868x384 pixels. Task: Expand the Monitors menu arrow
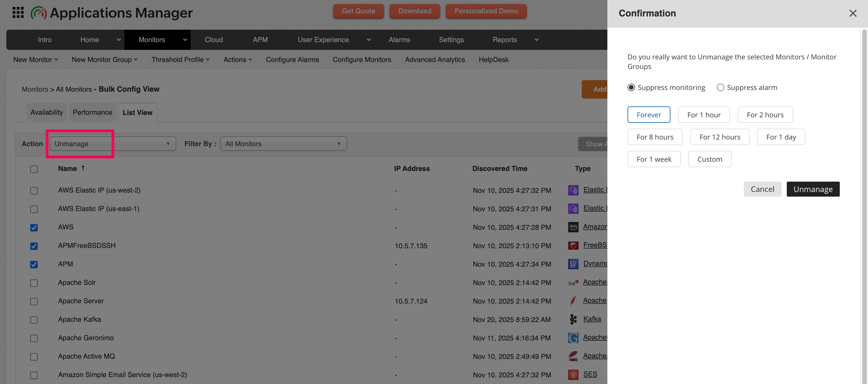[185, 40]
